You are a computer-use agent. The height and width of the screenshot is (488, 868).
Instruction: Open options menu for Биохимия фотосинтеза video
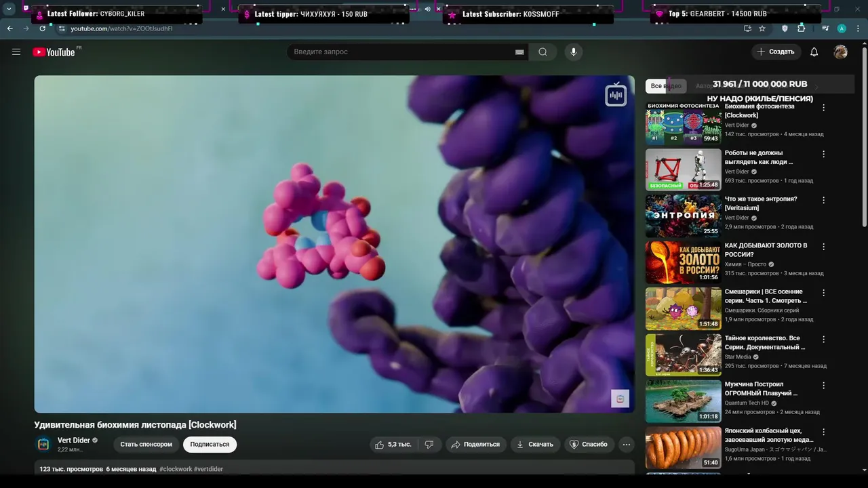[x=824, y=108]
